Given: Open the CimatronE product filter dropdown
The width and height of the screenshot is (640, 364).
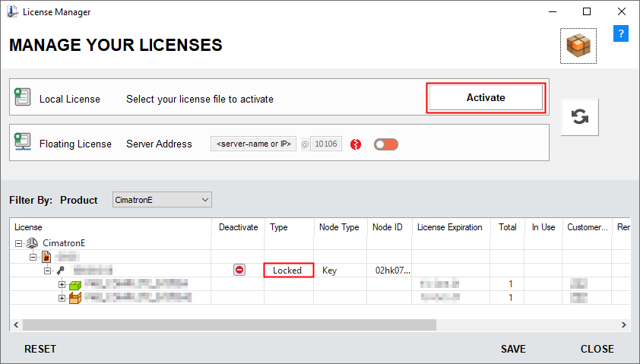Looking at the screenshot, I should click(x=162, y=200).
